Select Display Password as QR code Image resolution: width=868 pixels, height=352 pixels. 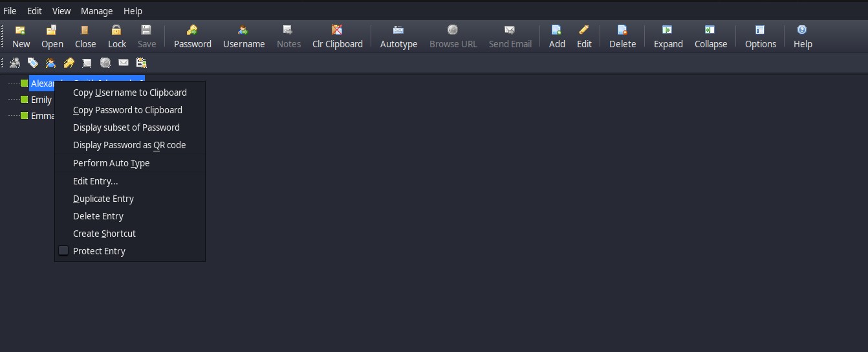pos(129,145)
